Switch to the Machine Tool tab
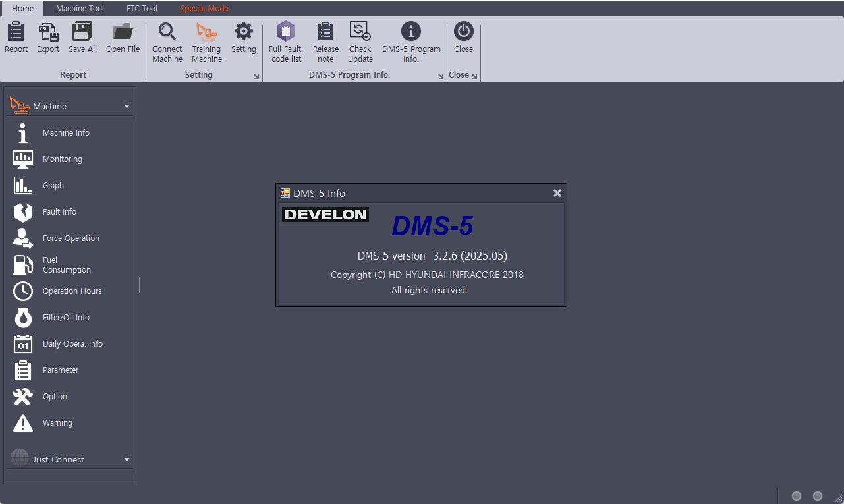844x504 pixels. click(x=80, y=9)
